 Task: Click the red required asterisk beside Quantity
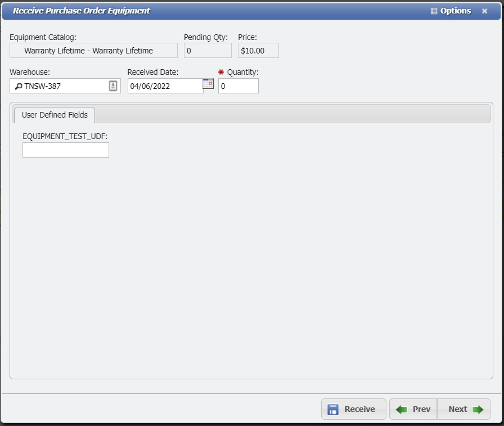point(220,72)
